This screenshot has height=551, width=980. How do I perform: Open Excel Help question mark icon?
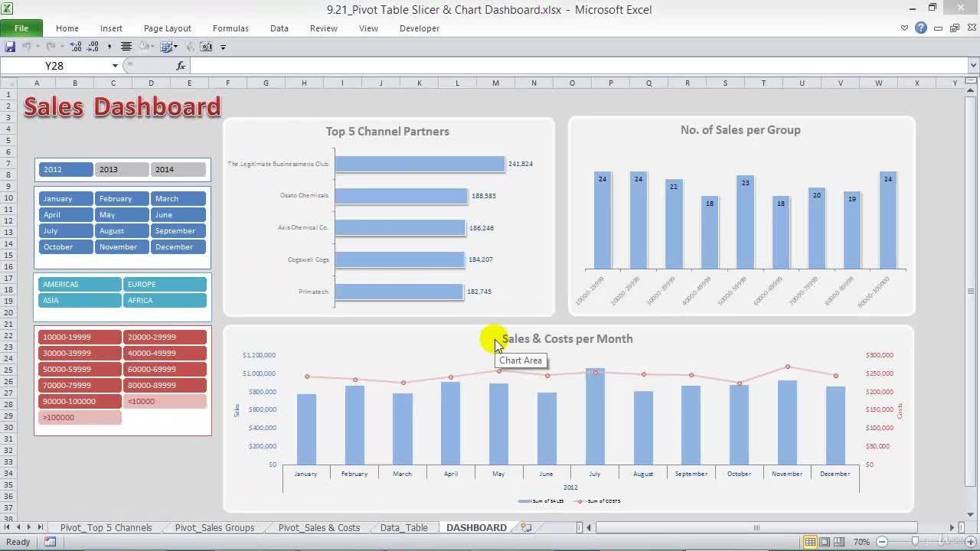tap(921, 28)
